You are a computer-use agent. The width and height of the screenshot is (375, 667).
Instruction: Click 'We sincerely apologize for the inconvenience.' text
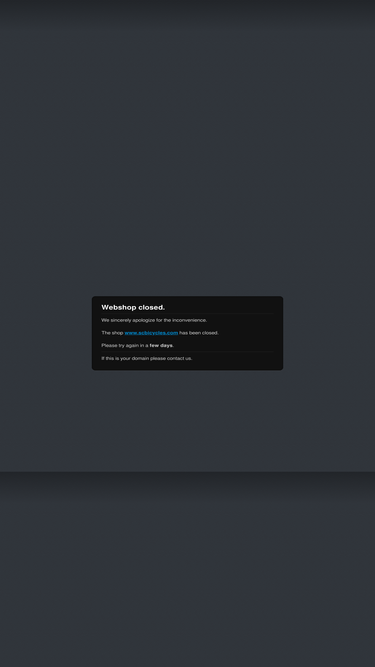pyautogui.click(x=154, y=320)
